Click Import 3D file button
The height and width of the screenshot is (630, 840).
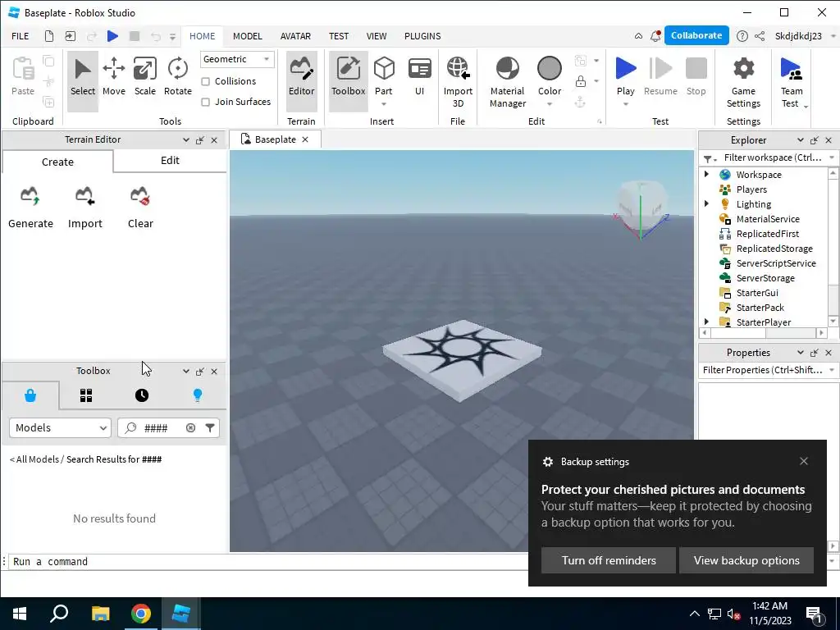click(x=458, y=81)
